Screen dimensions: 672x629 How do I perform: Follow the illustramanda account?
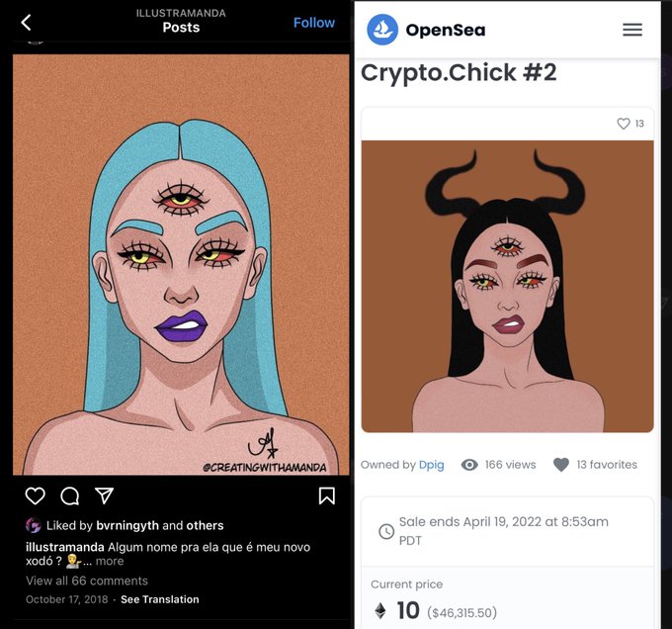click(314, 23)
